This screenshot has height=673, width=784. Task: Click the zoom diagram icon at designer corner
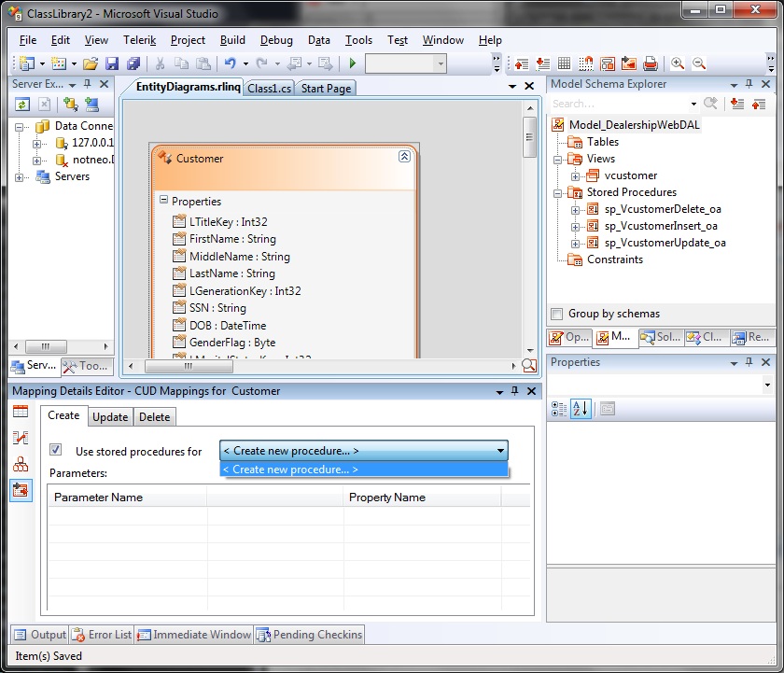(x=529, y=366)
